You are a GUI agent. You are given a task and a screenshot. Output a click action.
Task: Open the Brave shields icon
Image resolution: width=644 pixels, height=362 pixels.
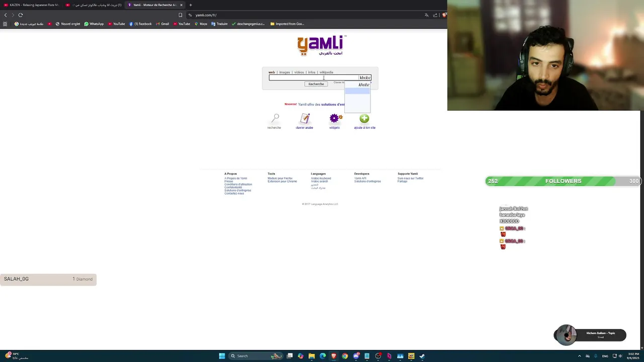444,15
